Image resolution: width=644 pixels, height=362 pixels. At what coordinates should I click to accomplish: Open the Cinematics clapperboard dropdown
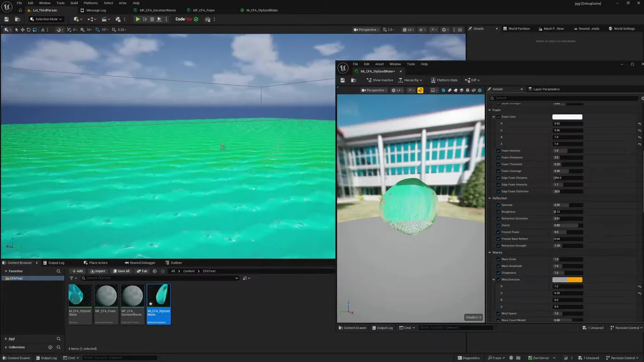click(105, 19)
